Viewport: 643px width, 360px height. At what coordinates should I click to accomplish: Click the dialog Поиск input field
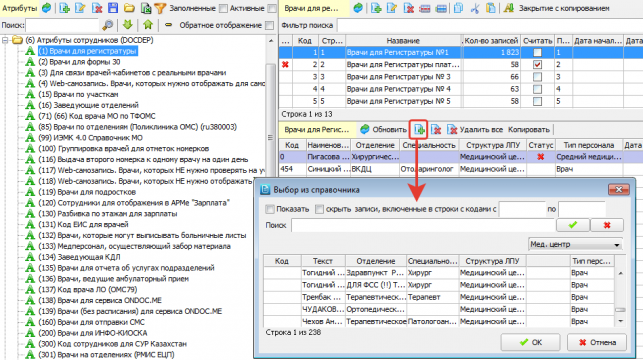[423, 225]
